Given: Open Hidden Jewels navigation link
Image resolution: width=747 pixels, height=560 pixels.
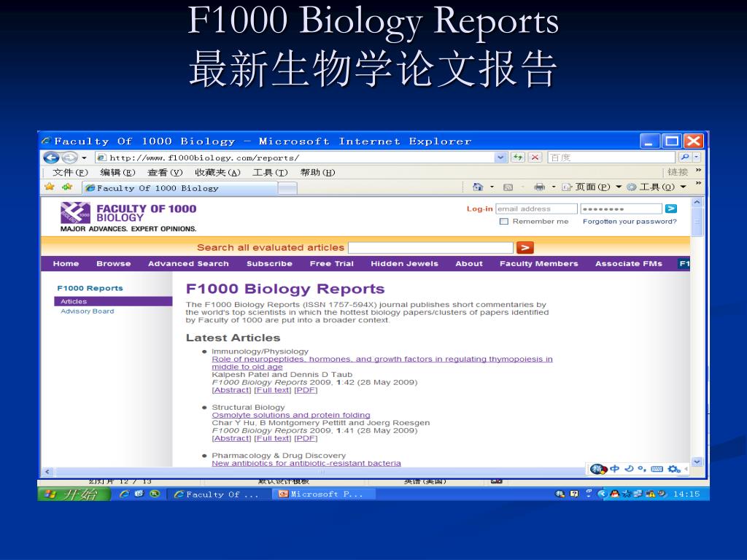Looking at the screenshot, I should [x=404, y=263].
